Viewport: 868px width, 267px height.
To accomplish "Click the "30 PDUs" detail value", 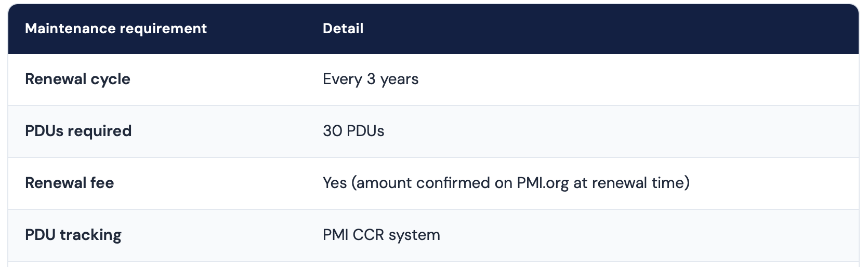I will click(353, 131).
